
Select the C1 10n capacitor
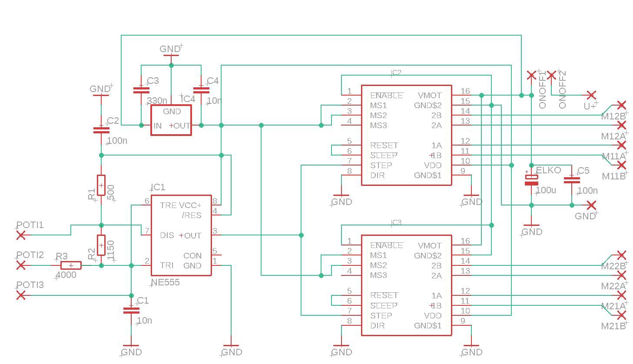click(x=131, y=310)
